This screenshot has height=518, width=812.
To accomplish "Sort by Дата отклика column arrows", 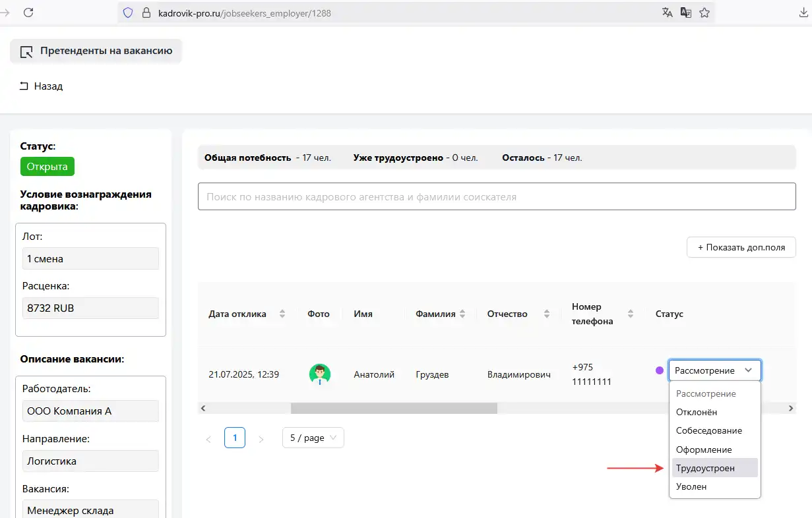I will tap(282, 314).
